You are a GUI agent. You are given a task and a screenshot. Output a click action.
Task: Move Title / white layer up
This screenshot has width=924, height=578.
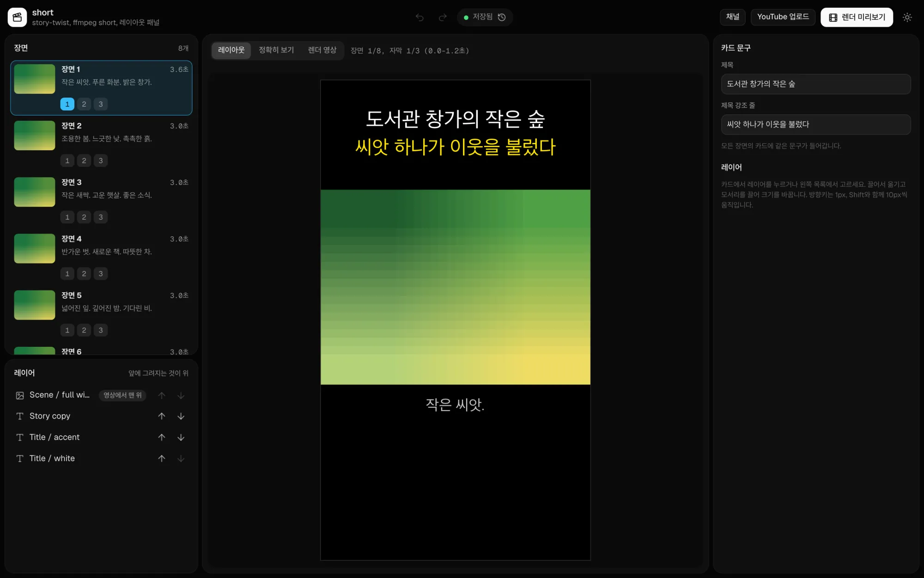click(x=162, y=459)
